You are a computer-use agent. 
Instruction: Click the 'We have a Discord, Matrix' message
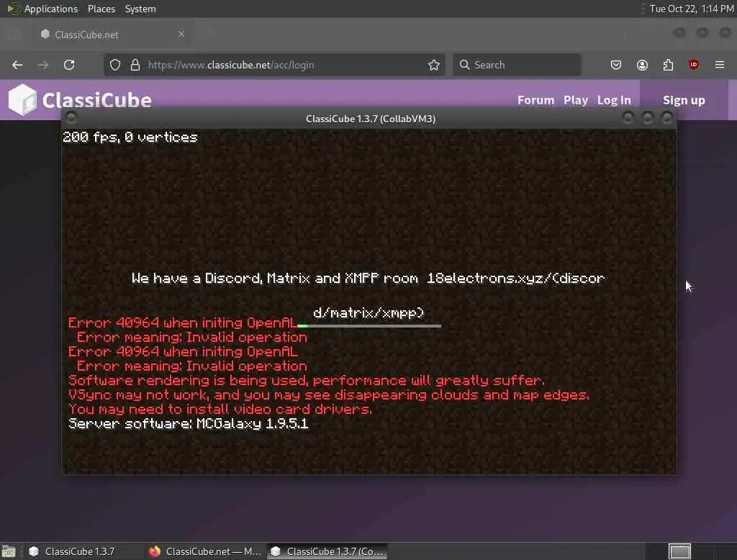click(x=368, y=279)
